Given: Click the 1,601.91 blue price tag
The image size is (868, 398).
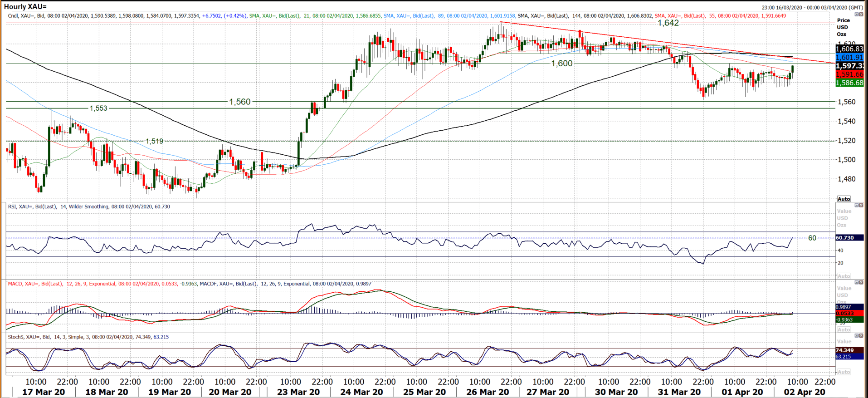Looking at the screenshot, I should (x=849, y=58).
